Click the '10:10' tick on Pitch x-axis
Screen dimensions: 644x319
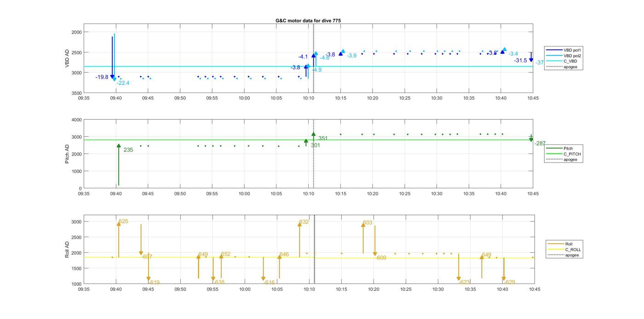tap(308, 194)
